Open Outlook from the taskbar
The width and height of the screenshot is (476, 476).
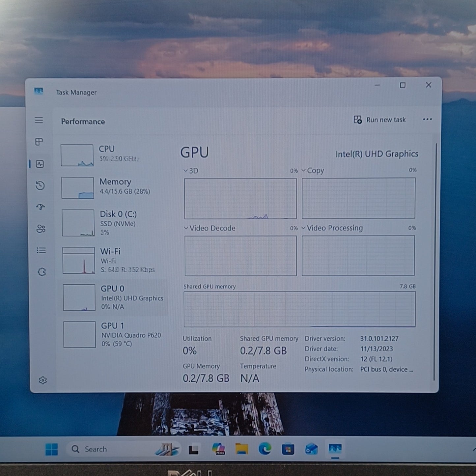[311, 449]
